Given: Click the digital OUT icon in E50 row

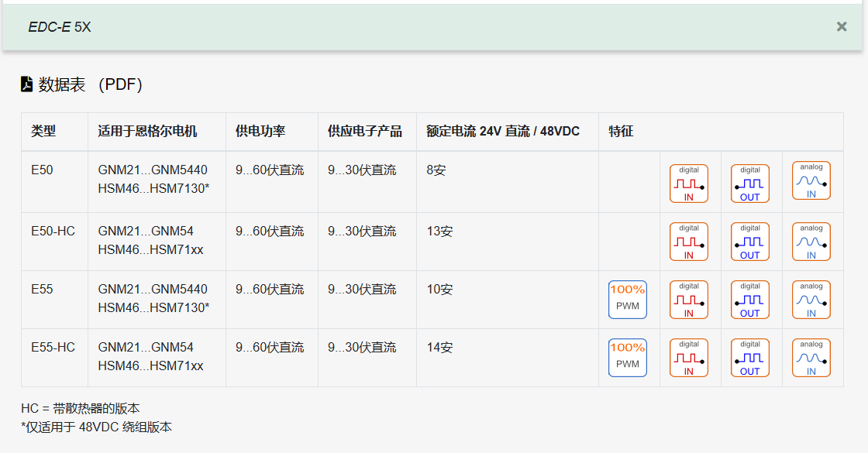Looking at the screenshot, I should 750,184.
